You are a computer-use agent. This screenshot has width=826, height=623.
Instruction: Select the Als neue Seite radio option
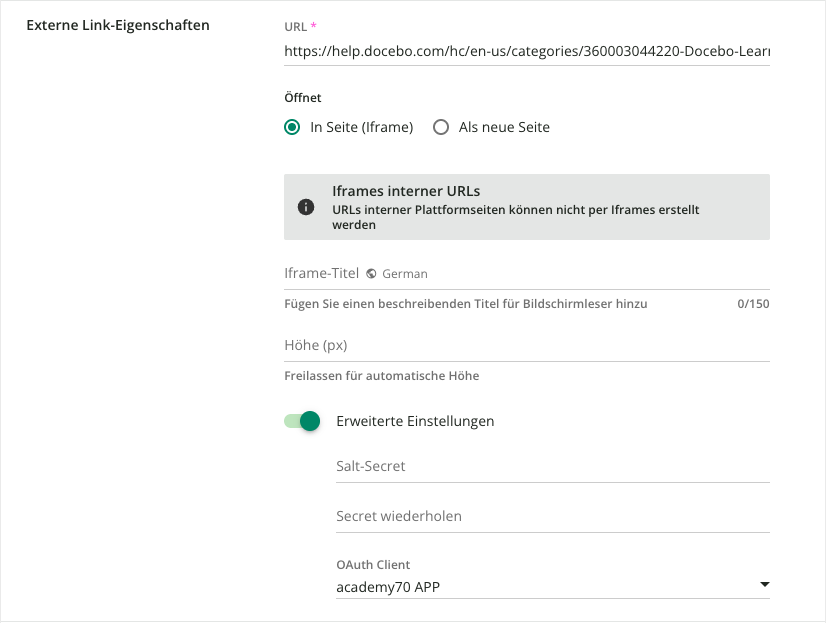coord(440,127)
